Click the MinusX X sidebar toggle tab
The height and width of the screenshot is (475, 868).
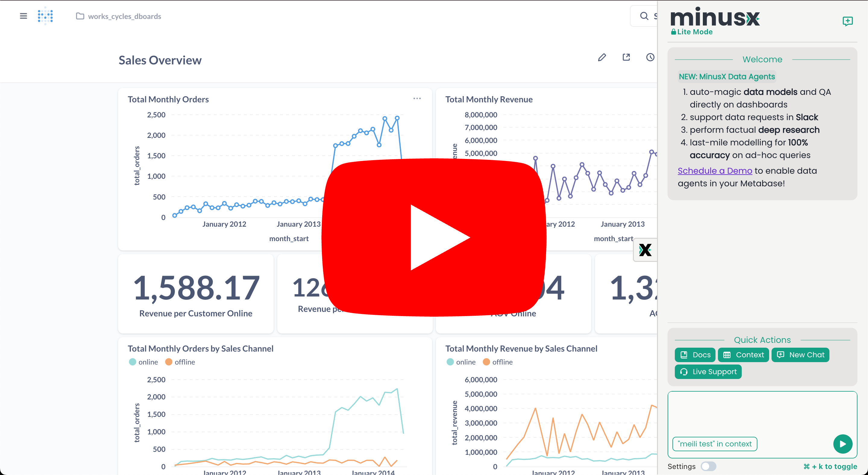tap(645, 250)
